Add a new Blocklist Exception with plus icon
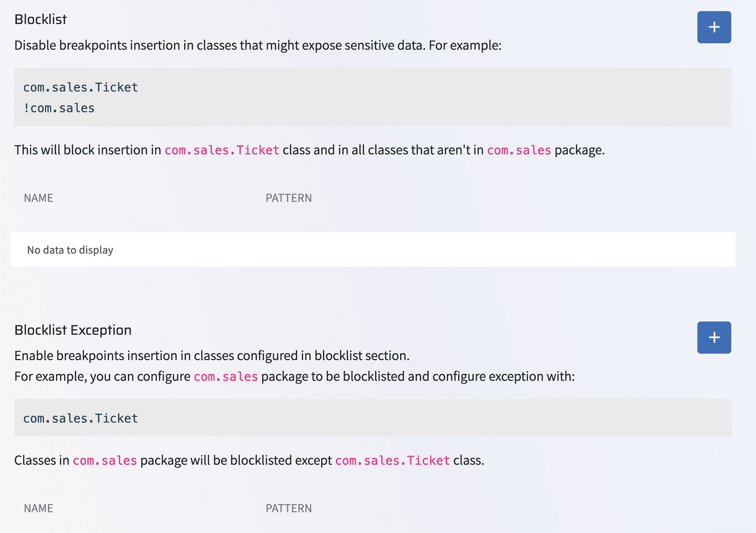Viewport: 756px width, 533px height. [714, 338]
